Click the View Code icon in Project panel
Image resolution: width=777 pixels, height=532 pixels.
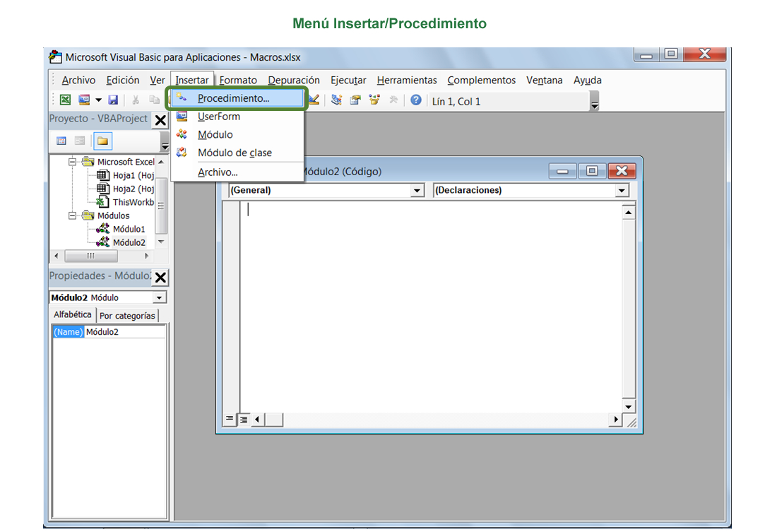tap(61, 141)
